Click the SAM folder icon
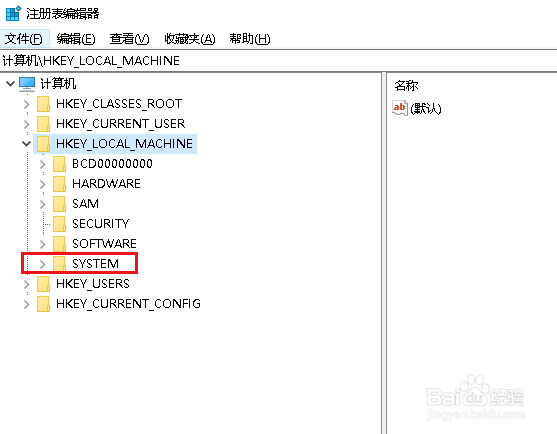 [59, 204]
